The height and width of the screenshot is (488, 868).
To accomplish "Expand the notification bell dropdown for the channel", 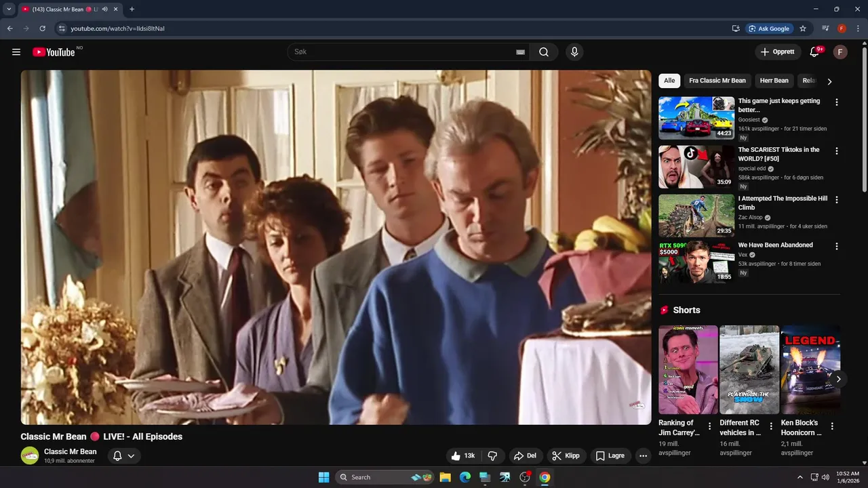I will tap(124, 456).
